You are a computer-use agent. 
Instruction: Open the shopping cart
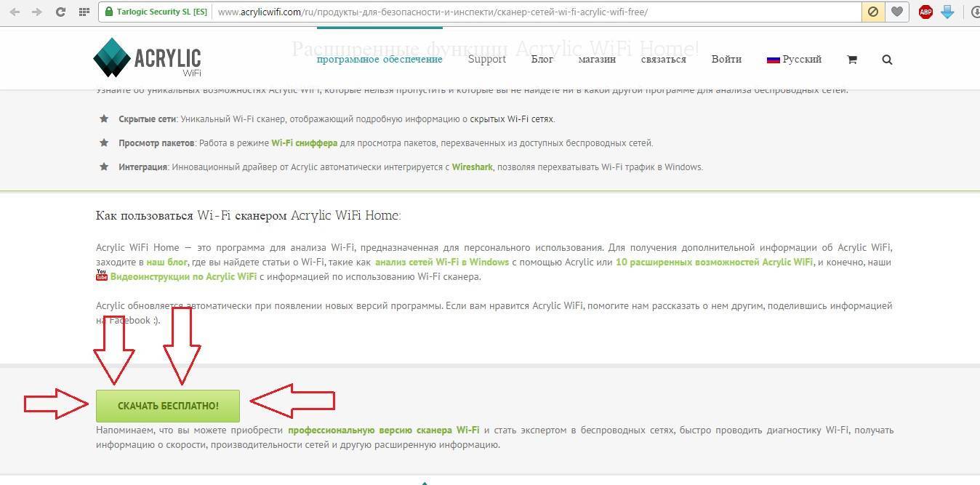851,60
